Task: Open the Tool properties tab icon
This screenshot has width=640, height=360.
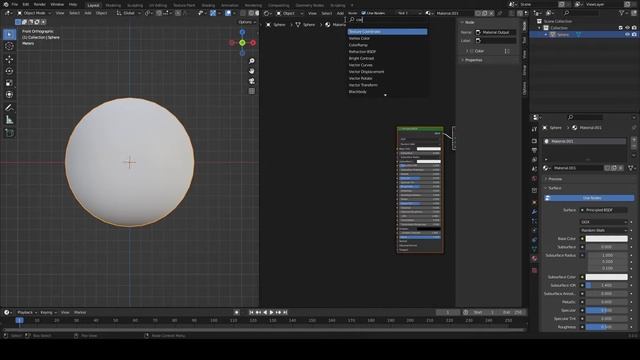Action: click(x=534, y=129)
